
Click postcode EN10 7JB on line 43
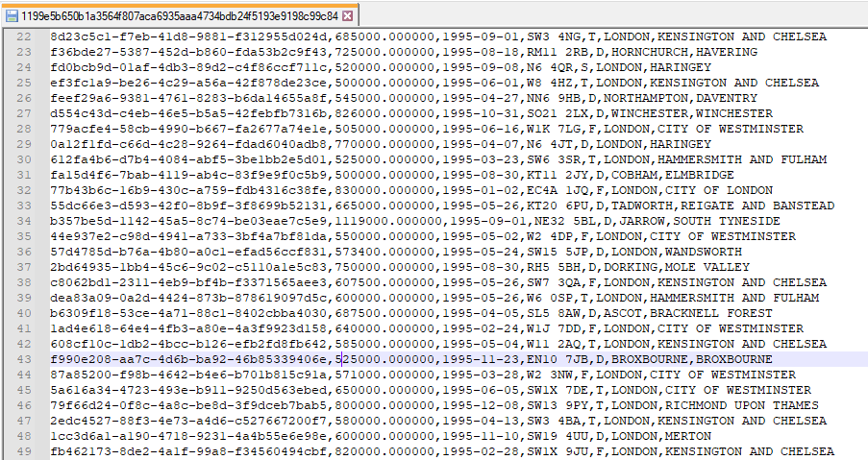pyautogui.click(x=558, y=359)
